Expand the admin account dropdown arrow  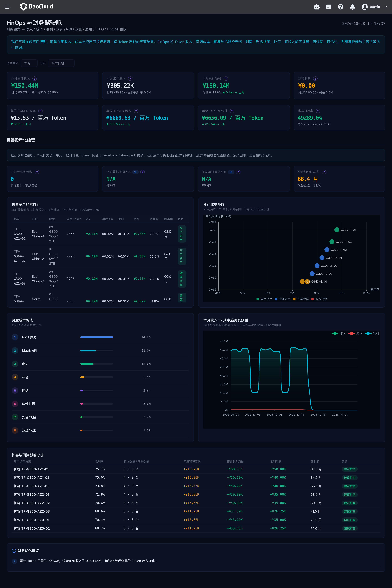click(386, 7)
